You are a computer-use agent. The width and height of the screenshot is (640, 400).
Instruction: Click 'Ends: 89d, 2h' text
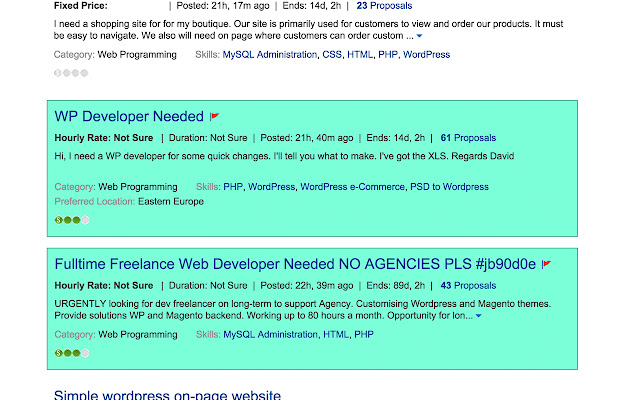click(396, 286)
